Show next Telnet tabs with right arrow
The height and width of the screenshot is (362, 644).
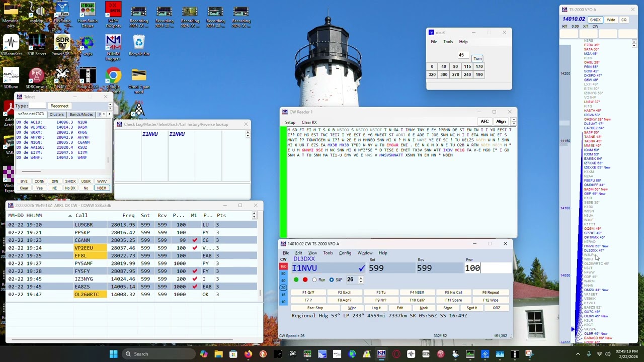(110, 114)
